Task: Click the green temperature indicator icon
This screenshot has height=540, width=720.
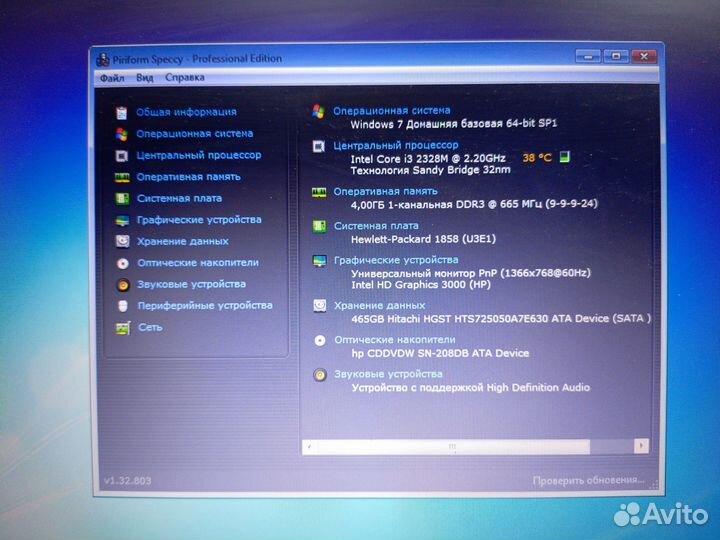Action: point(565,157)
